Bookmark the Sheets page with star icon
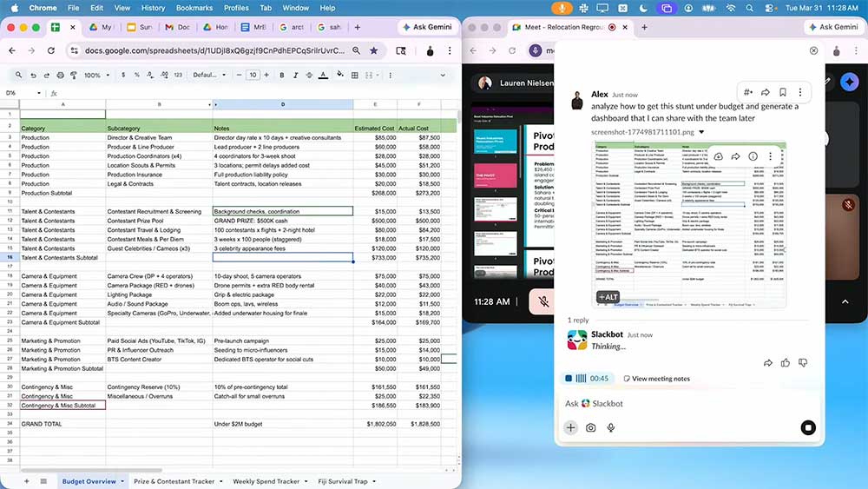 click(374, 50)
